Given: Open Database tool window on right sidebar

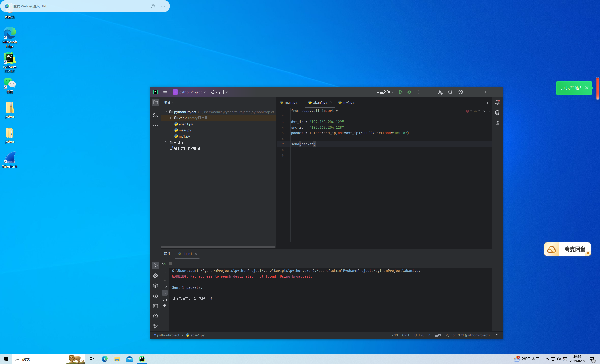Looking at the screenshot, I should (x=497, y=113).
